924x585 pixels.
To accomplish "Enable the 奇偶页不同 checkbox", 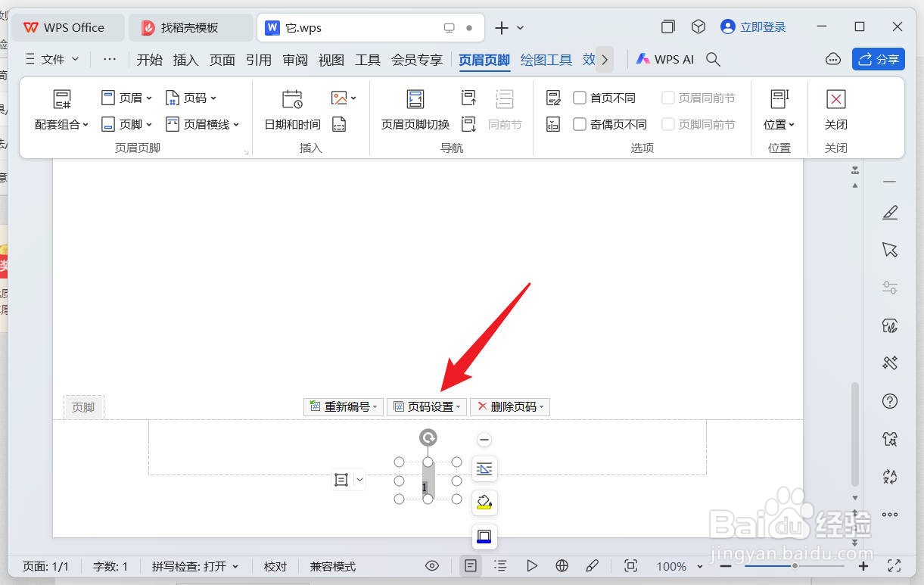I will (x=580, y=124).
